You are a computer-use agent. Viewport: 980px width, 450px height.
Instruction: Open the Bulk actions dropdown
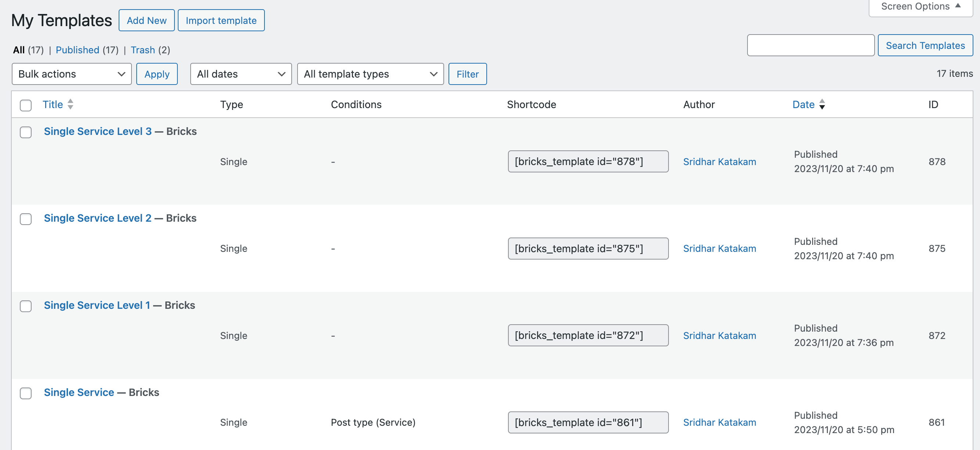point(72,74)
